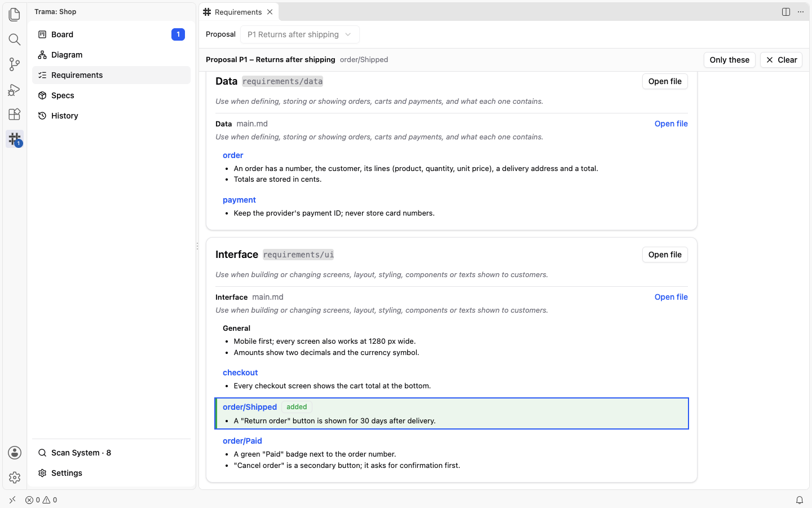Image resolution: width=812 pixels, height=508 pixels.
Task: Click the remote window status icon
Action: (x=12, y=500)
